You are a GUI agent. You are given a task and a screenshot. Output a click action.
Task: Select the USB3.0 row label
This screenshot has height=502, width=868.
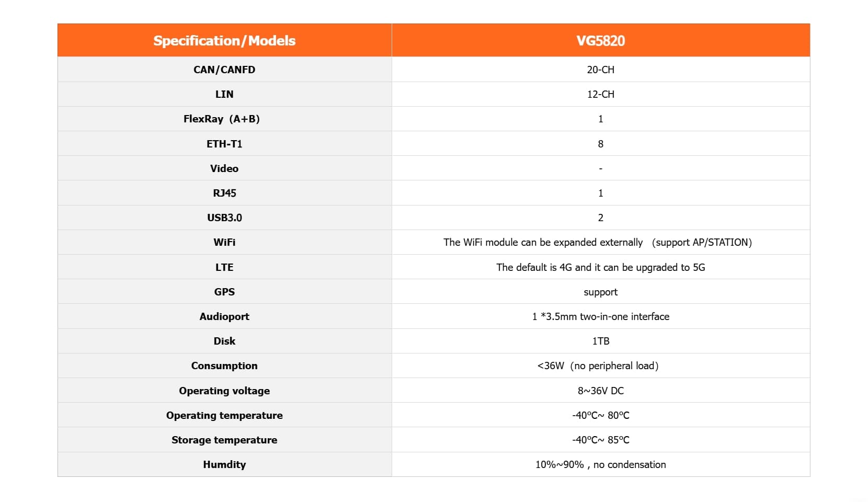[224, 218]
